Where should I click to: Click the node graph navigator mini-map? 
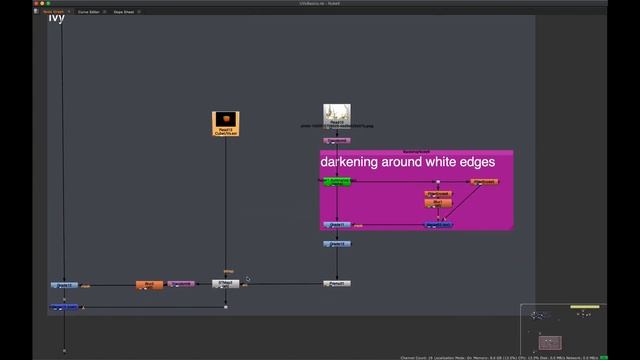tap(563, 330)
